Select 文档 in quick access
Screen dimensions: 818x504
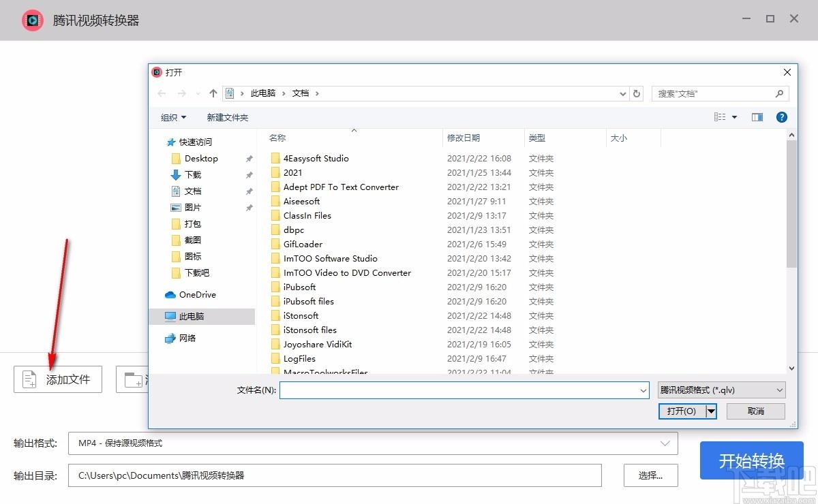(193, 191)
